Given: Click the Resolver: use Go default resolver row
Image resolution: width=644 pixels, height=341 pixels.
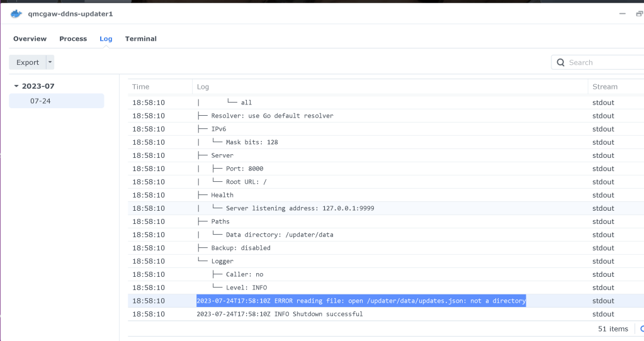Looking at the screenshot, I should (x=386, y=116).
